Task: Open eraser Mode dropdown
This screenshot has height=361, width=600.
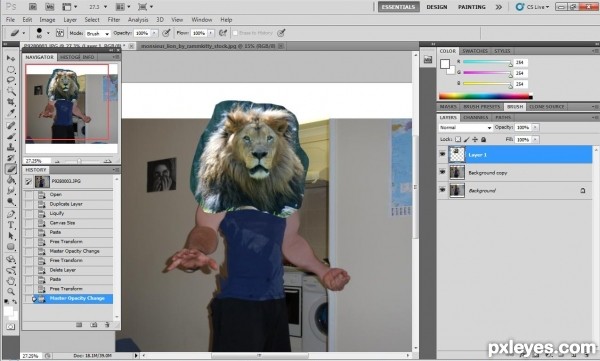Action: pos(98,34)
